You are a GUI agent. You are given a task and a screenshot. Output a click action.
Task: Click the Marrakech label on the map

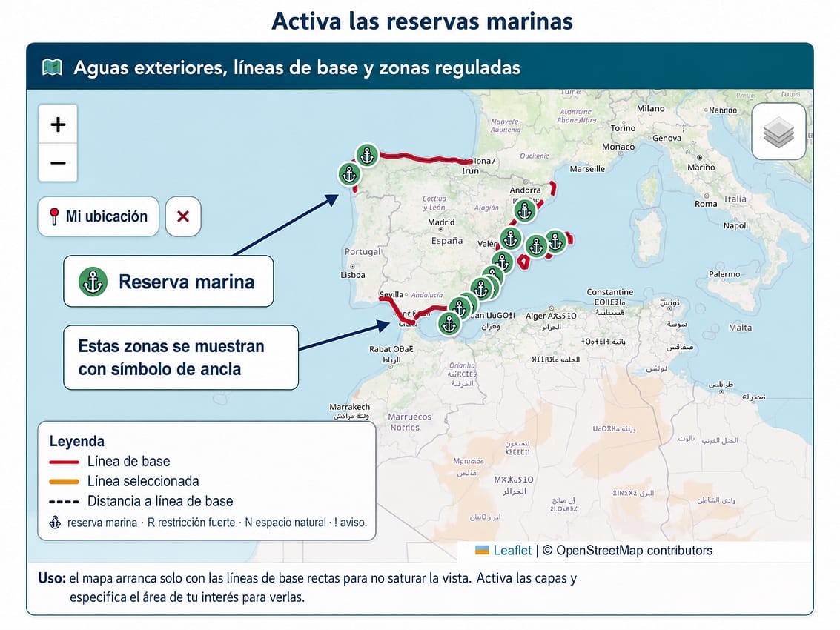pyautogui.click(x=349, y=407)
